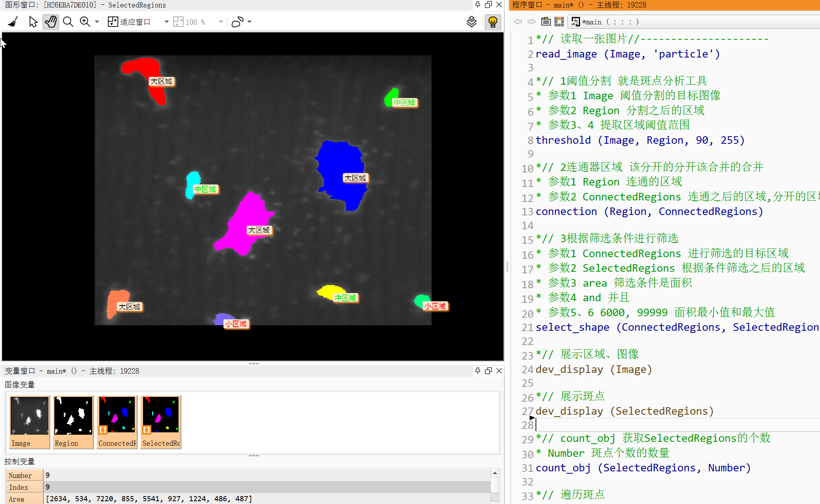Open the draw ROI shape dropdown
820x504 pixels.
(249, 22)
